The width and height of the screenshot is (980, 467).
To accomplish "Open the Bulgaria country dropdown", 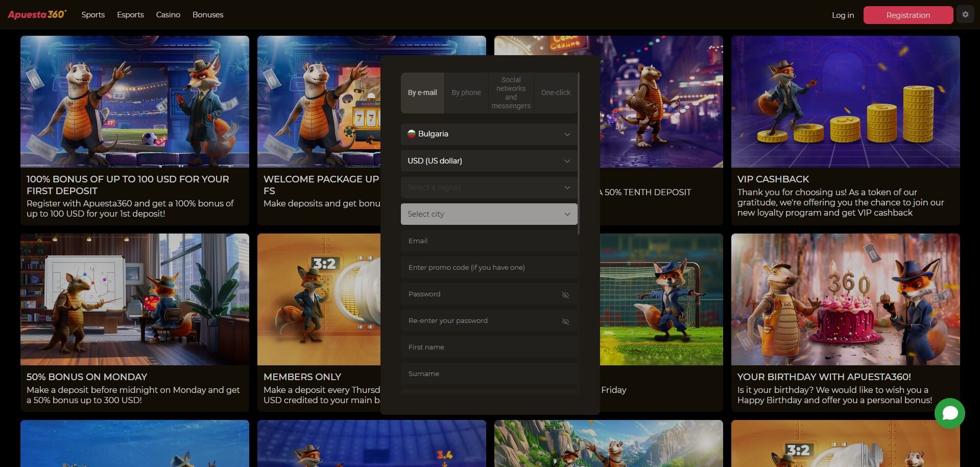I will point(489,134).
